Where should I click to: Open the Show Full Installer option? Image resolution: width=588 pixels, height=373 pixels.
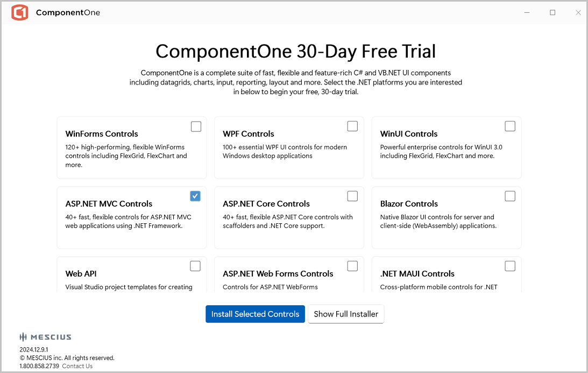346,314
